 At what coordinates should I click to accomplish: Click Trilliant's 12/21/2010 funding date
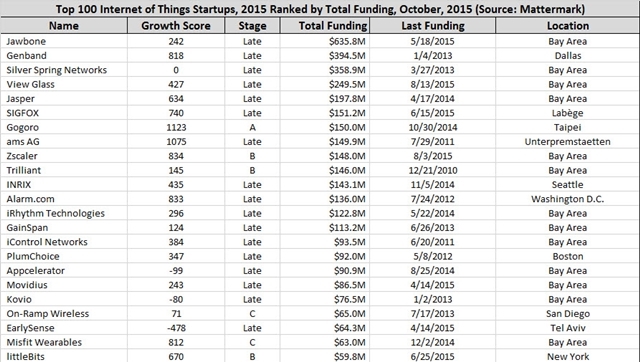[x=433, y=170]
